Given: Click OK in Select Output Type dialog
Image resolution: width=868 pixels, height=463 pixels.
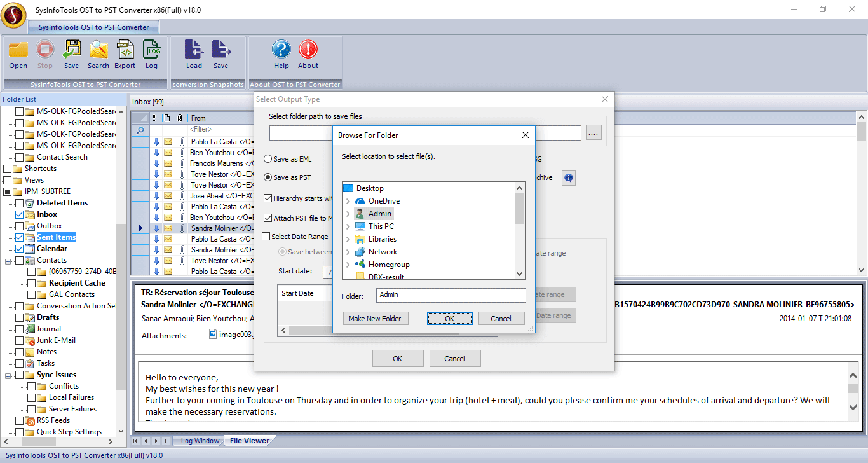Looking at the screenshot, I should pos(398,359).
